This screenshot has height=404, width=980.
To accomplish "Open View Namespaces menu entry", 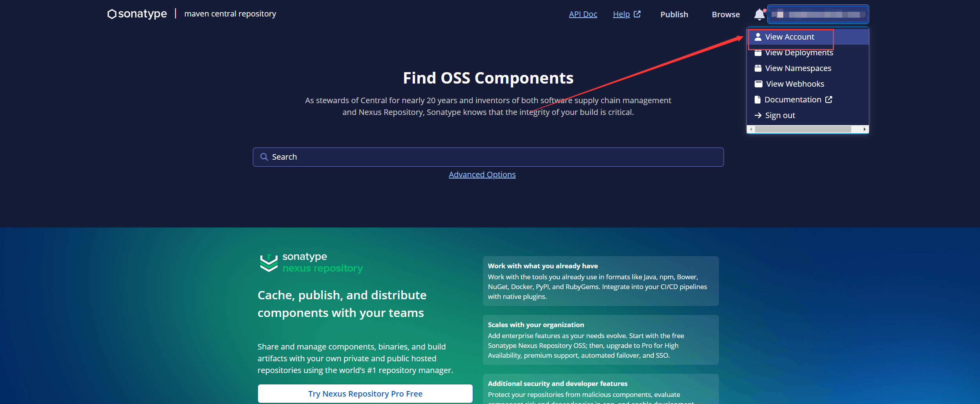I will [808, 68].
